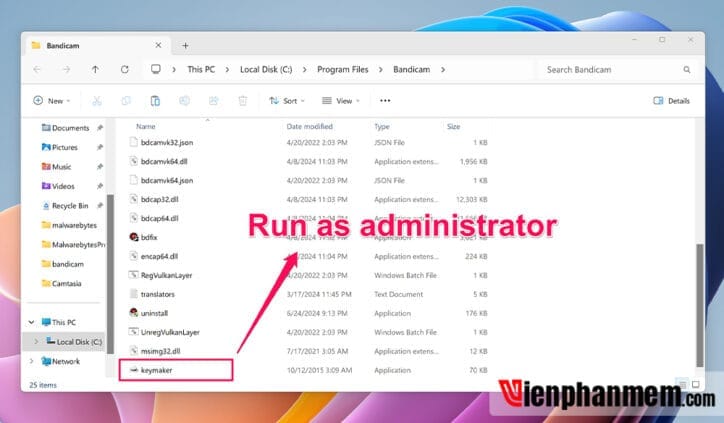The height and width of the screenshot is (423, 724).
Task: Navigate to Program Files breadcrumb
Action: (343, 69)
